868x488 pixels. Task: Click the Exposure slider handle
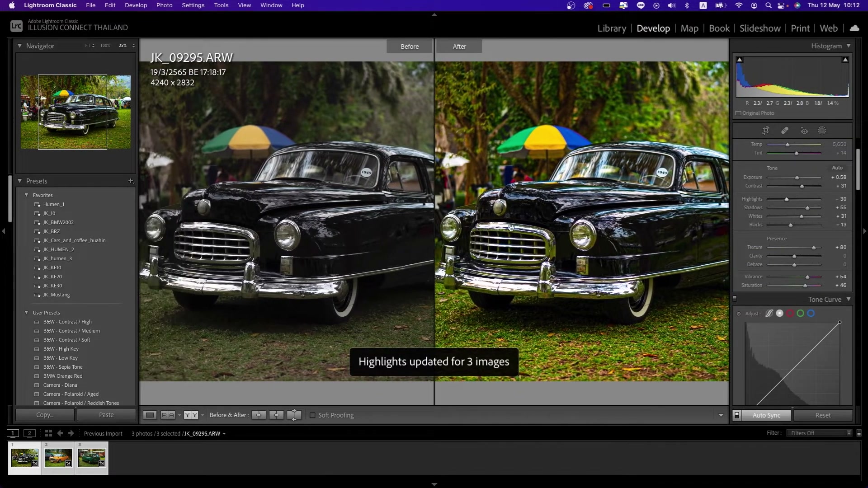797,178
